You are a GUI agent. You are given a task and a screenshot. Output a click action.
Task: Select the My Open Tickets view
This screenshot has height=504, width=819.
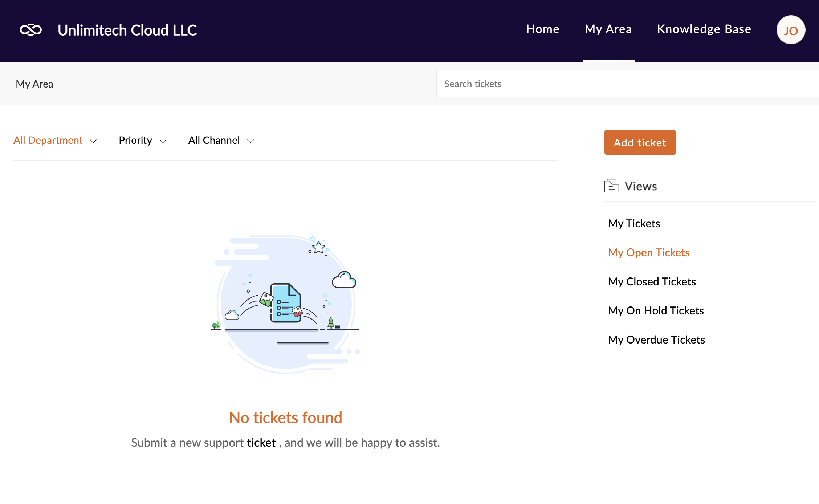point(649,252)
